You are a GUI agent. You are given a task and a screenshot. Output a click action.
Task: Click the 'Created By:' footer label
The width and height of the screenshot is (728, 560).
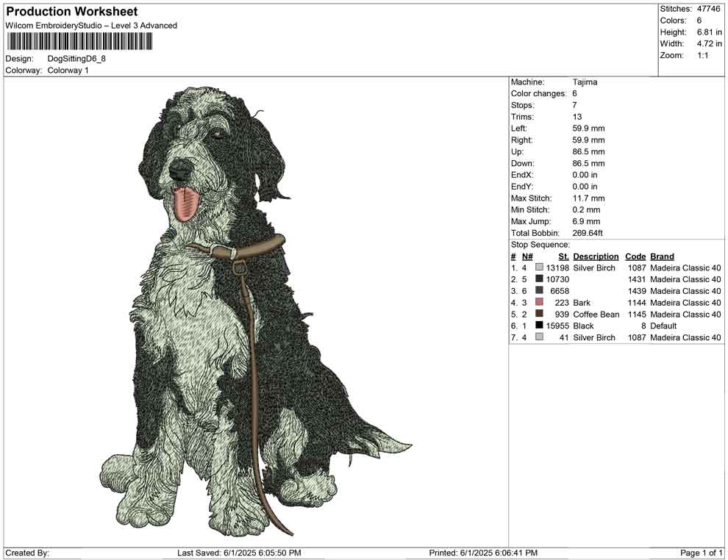[x=27, y=553]
